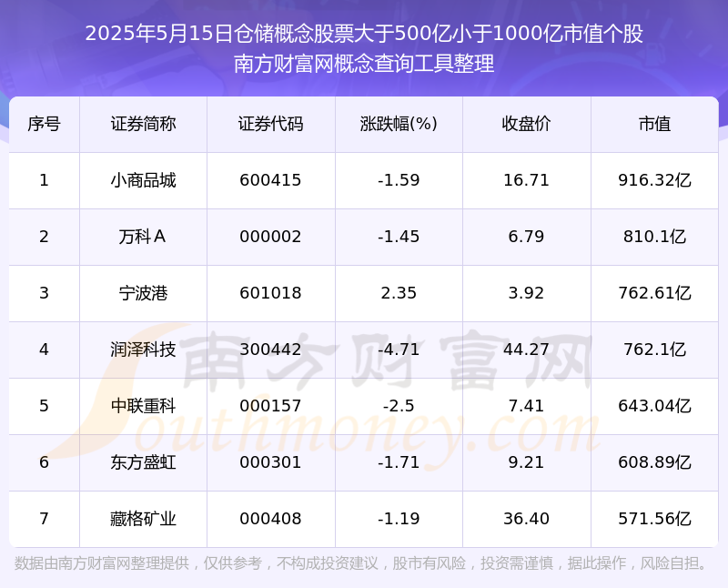Select the stock name 宁波港

pos(143,293)
